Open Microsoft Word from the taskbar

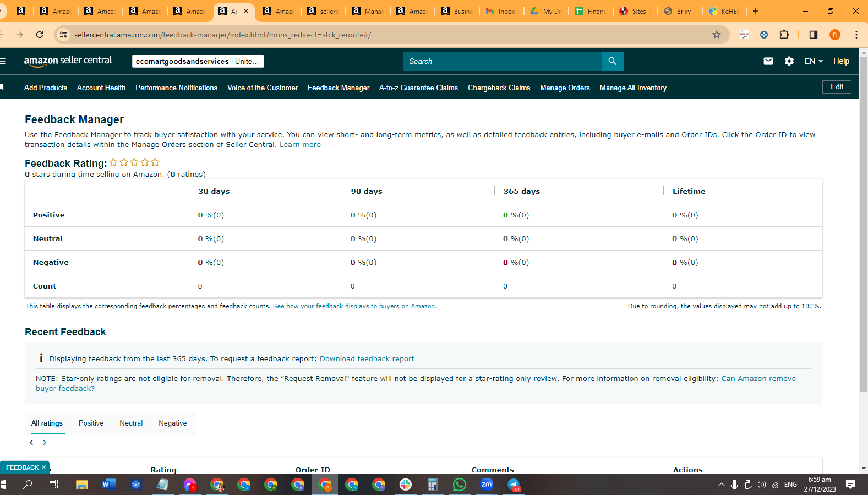108,485
